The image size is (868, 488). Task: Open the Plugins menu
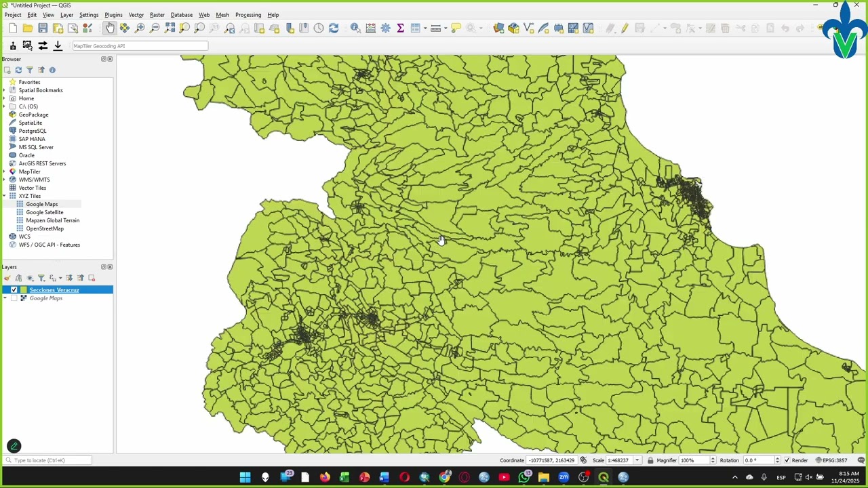(x=113, y=15)
